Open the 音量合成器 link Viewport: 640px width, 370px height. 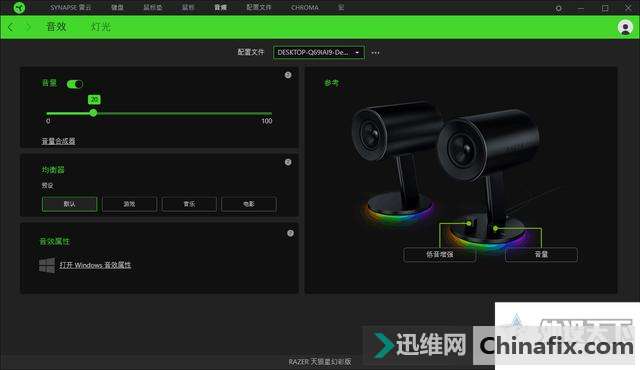[x=58, y=141]
